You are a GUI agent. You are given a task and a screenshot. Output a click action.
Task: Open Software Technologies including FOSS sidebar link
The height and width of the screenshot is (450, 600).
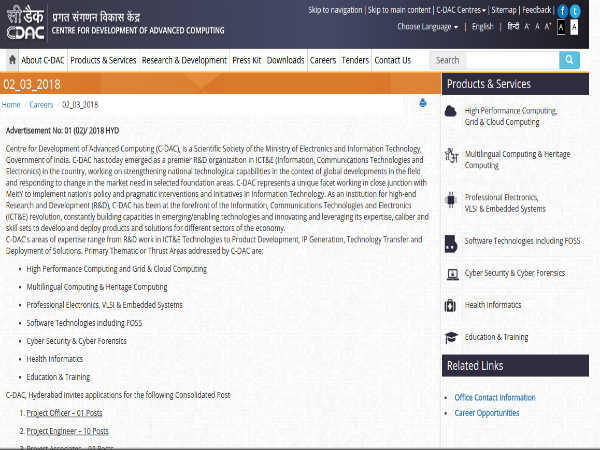pyautogui.click(x=522, y=241)
